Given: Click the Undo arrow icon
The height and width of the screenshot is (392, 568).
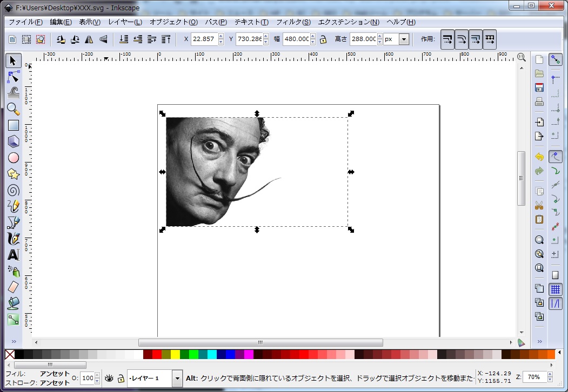Looking at the screenshot, I should pyautogui.click(x=539, y=157).
